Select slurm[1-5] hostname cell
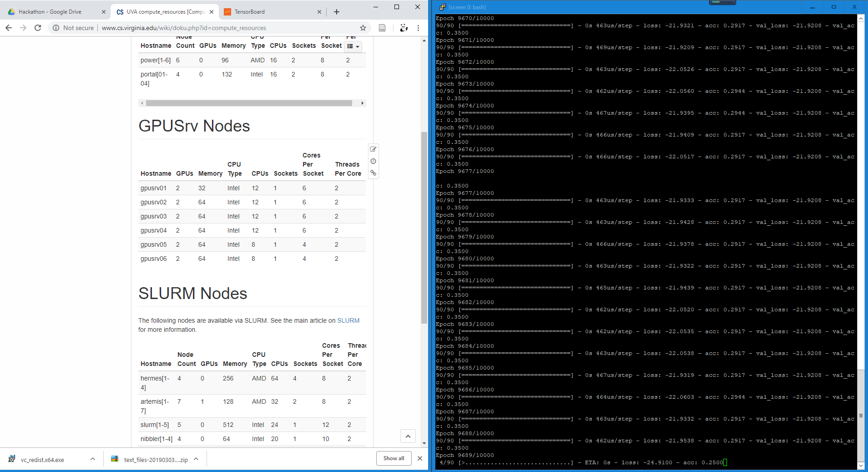This screenshot has height=472, width=868. pos(155,425)
